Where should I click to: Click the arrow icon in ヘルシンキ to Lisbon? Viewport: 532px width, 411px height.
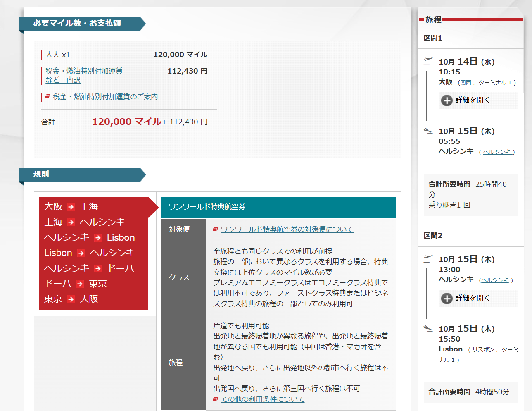98,238
